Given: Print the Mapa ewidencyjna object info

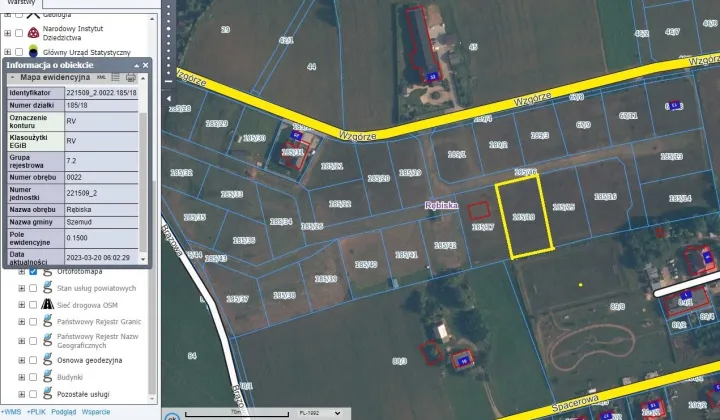Looking at the screenshot, I should 131,78.
